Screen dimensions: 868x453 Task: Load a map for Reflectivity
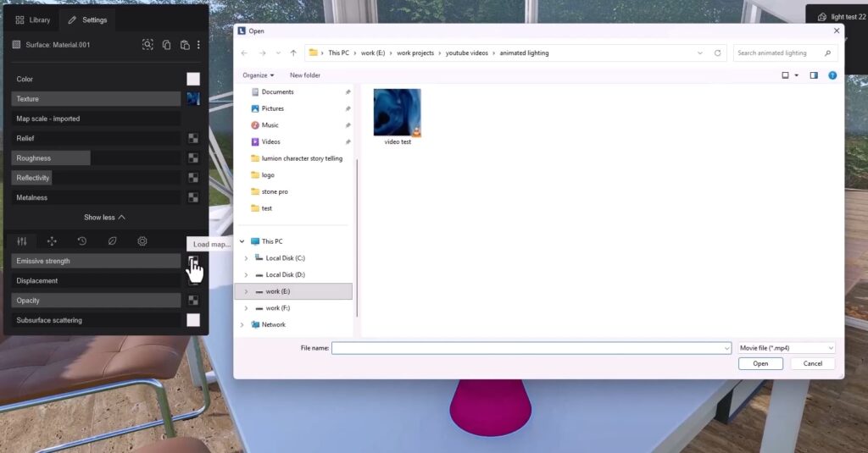[x=193, y=178]
